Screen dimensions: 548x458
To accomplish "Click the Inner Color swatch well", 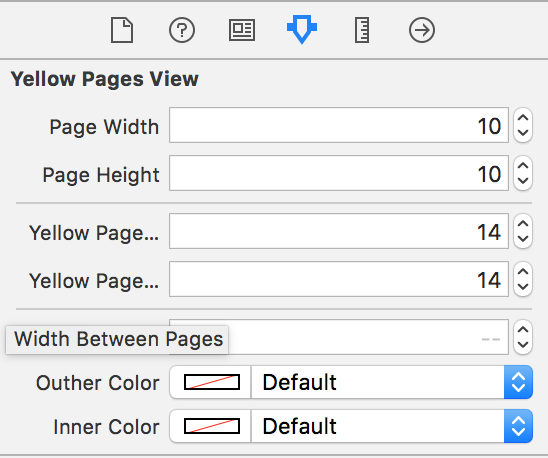I will point(212,426).
